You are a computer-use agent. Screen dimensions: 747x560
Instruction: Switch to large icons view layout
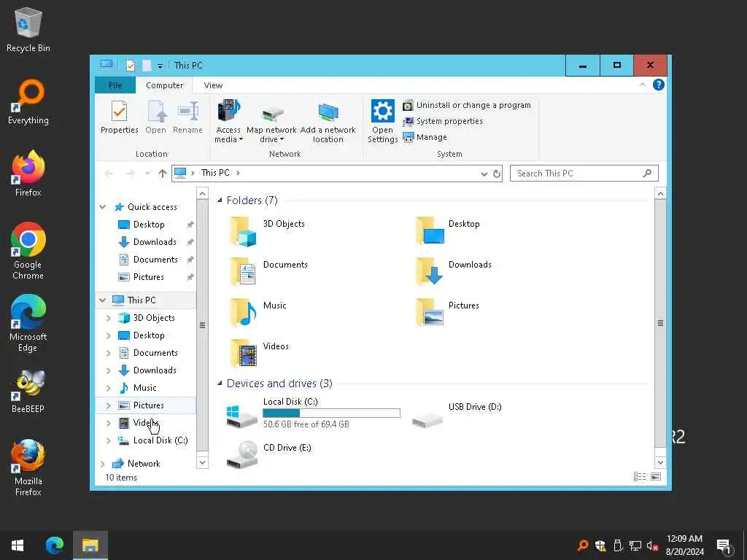[x=656, y=477]
